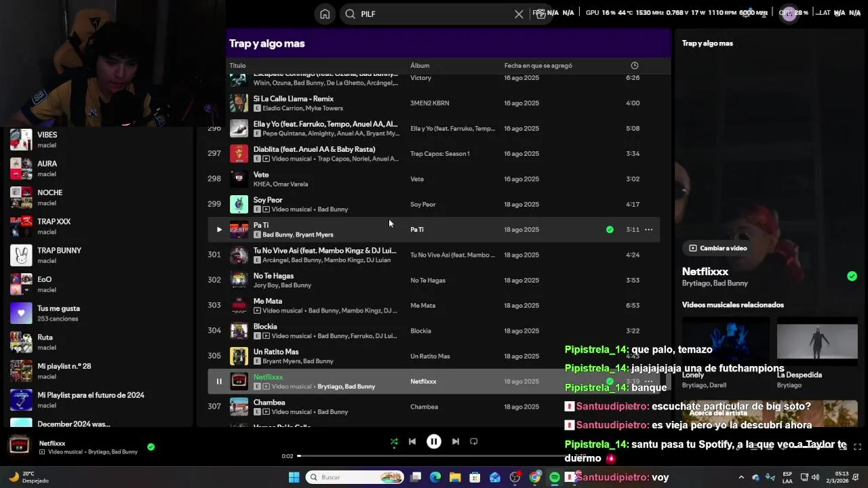Image resolution: width=868 pixels, height=488 pixels.
Task: Go to the Spotify Home icon
Action: click(x=325, y=14)
